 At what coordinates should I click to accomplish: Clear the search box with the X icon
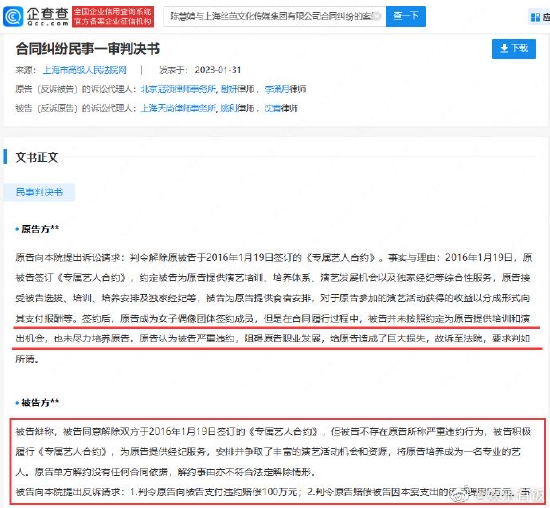coord(377,16)
